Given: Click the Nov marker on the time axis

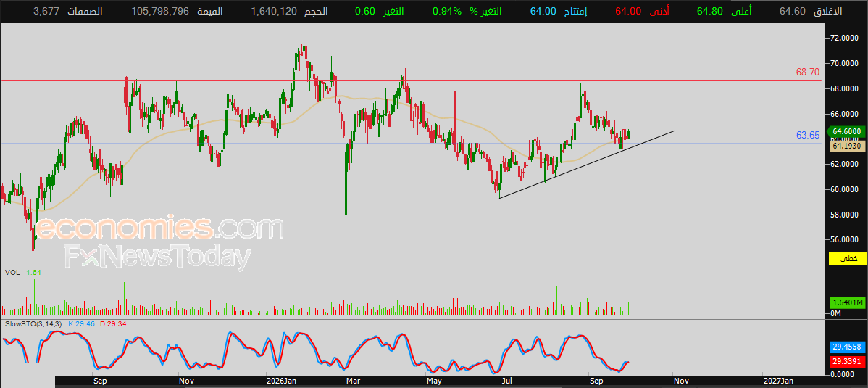Looking at the screenshot, I should click(186, 381).
